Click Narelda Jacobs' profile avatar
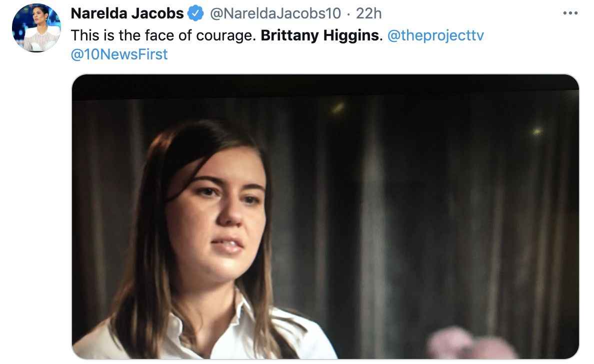Viewport: 594px width, 364px height. [36, 28]
